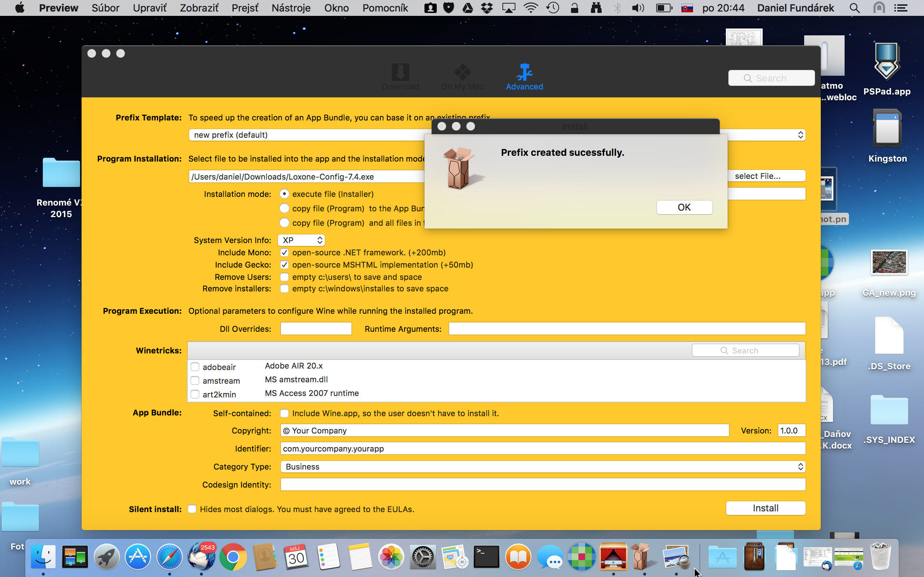
Task: Click the Spotlight magnifier in menu bar
Action: pyautogui.click(x=854, y=8)
